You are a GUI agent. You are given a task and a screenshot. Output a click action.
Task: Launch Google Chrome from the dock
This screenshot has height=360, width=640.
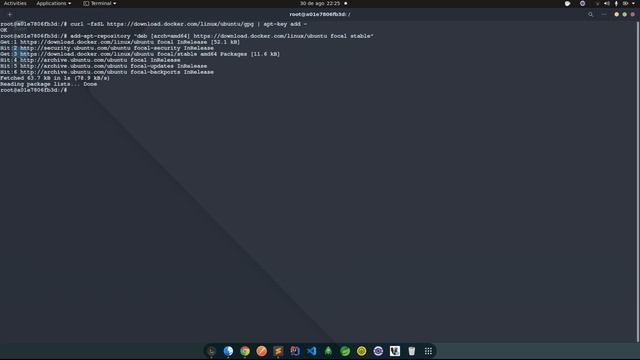[x=245, y=351]
